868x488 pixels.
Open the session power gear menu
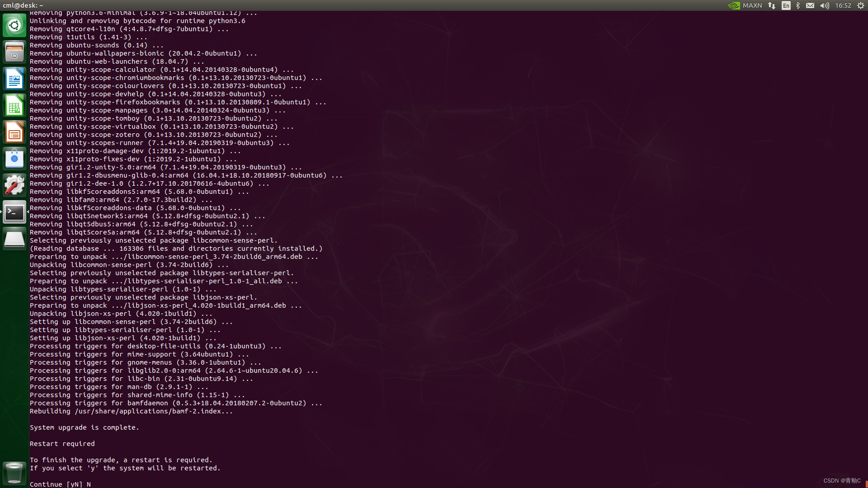[861, 5]
